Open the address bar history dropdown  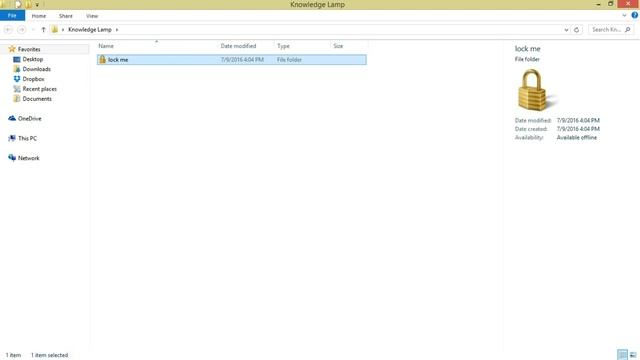click(566, 30)
